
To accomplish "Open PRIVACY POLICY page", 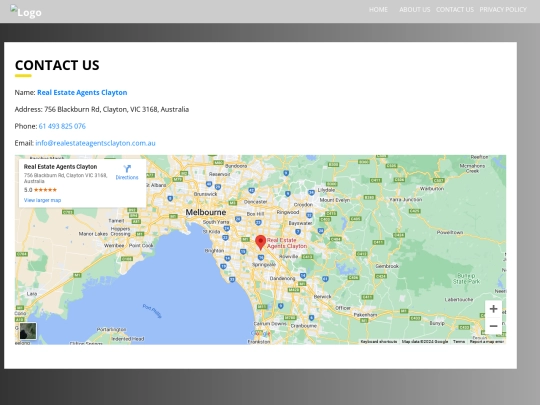I will click(503, 10).
